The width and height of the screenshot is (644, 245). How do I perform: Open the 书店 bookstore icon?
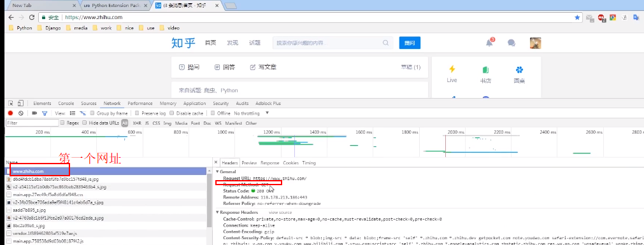485,70
